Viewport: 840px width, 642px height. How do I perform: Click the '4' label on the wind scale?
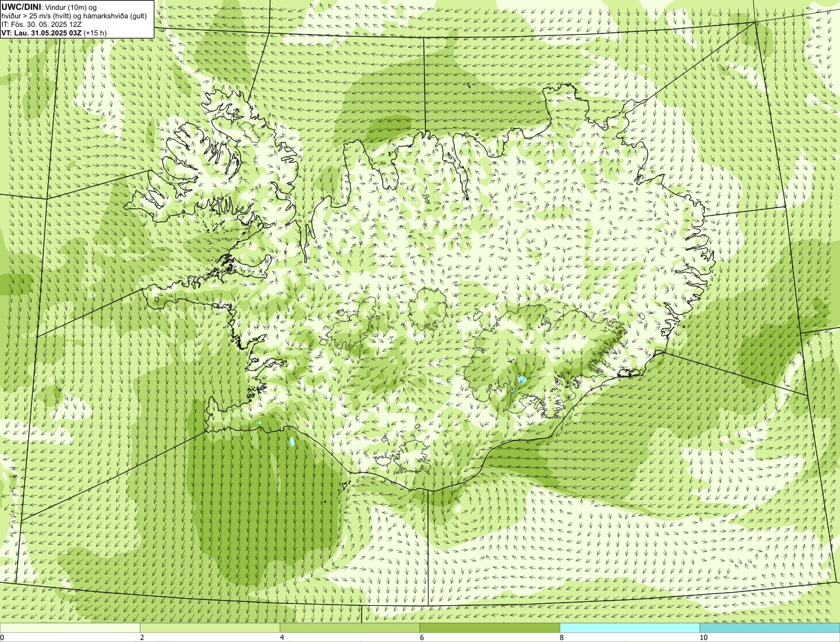(x=282, y=637)
